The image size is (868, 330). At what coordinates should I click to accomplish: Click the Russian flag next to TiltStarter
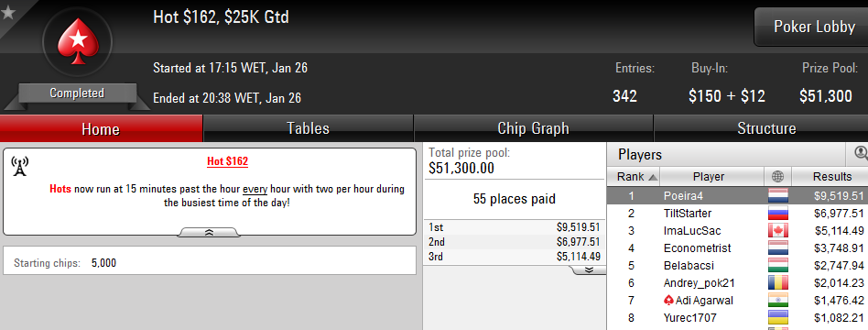777,214
